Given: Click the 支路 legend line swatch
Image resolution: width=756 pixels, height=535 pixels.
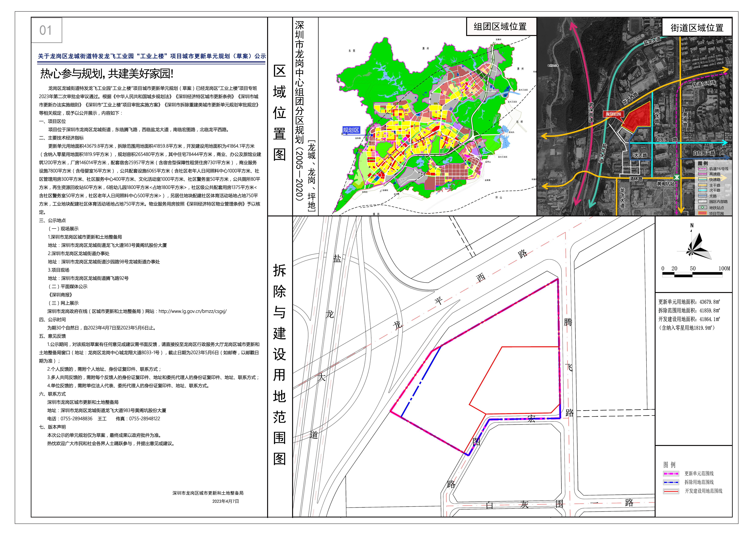Looking at the screenshot, I should 703,196.
